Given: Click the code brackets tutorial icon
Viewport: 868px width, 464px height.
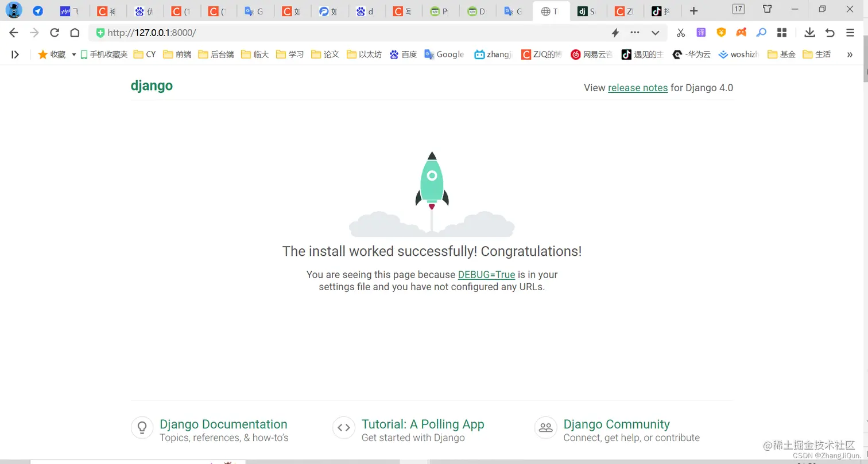Looking at the screenshot, I should point(344,427).
